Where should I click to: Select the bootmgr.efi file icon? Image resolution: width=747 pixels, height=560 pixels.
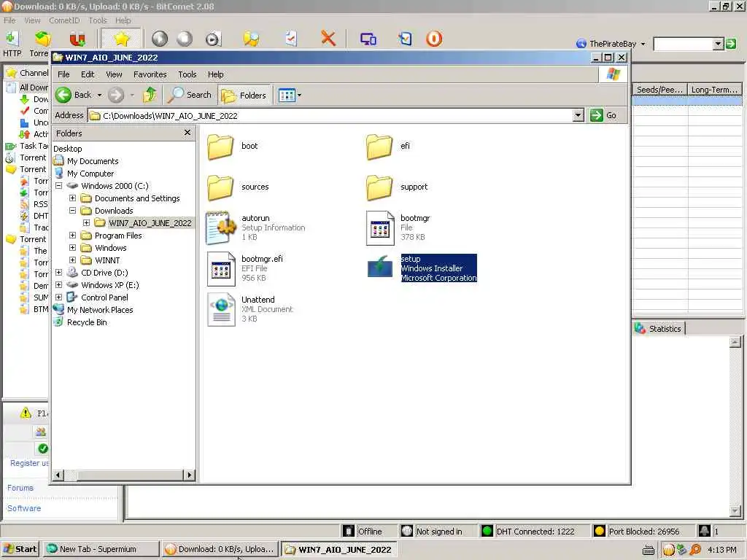[221, 269]
